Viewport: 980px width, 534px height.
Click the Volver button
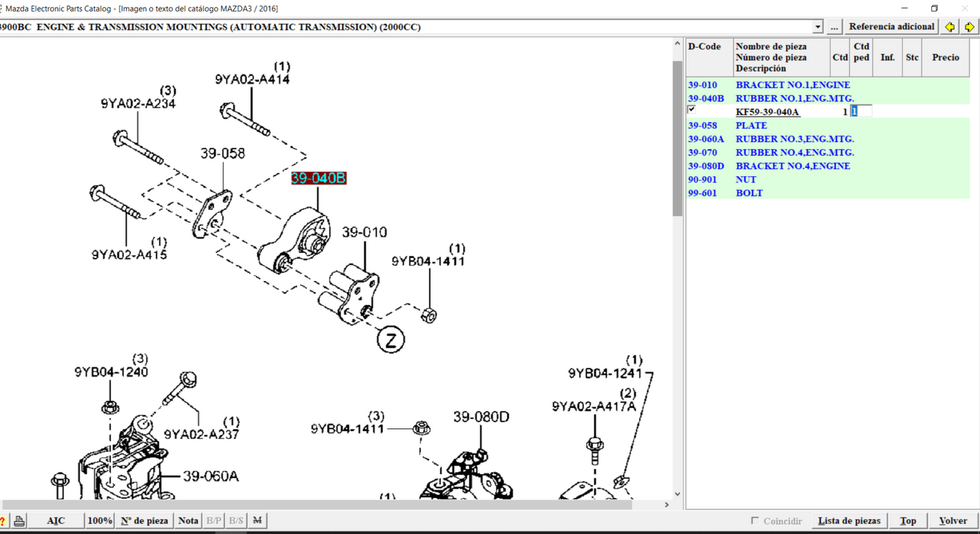click(953, 520)
